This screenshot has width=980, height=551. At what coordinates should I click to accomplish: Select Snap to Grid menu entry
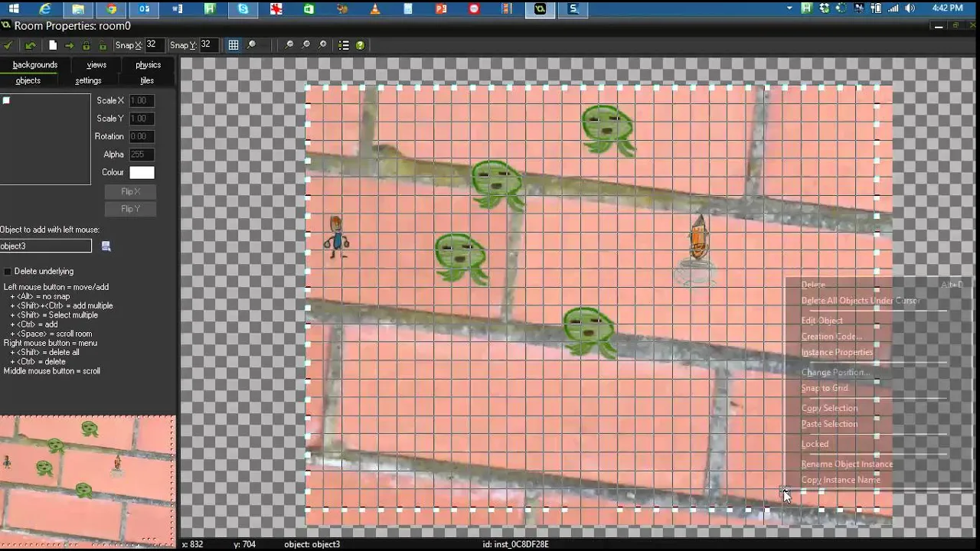point(825,389)
